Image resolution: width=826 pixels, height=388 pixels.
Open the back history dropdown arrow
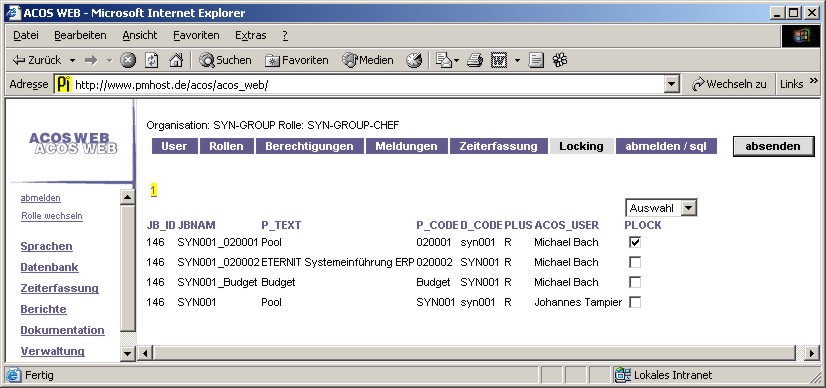pos(72,61)
